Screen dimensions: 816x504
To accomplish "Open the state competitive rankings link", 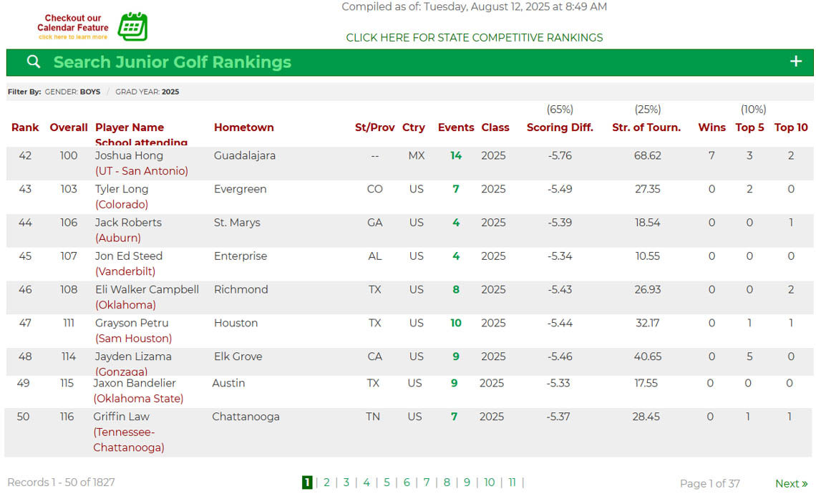I will point(474,37).
